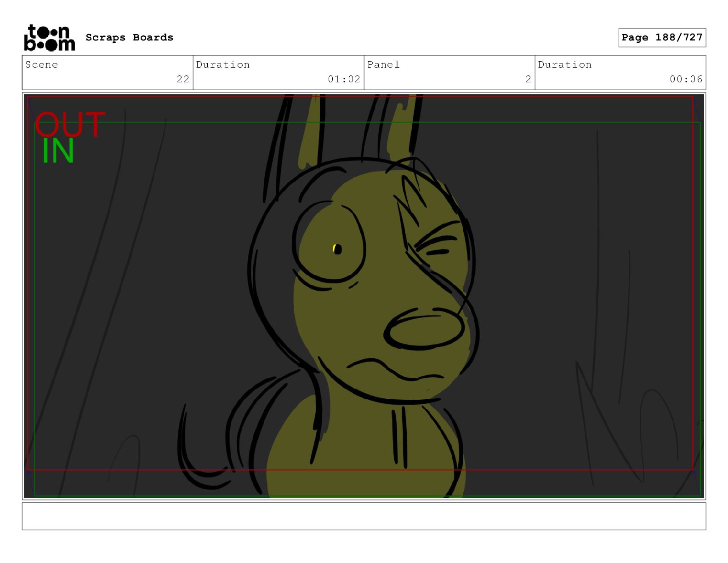Click the panel duration value 00:06
Viewport: 728px width, 563px height.
tap(686, 79)
